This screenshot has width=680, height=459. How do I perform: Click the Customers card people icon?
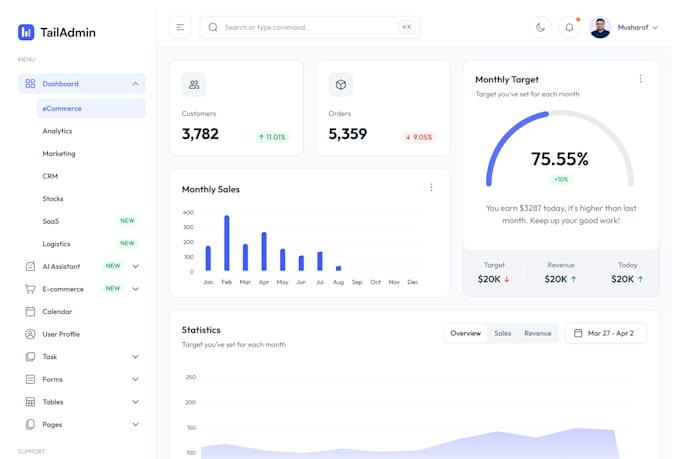pos(194,85)
